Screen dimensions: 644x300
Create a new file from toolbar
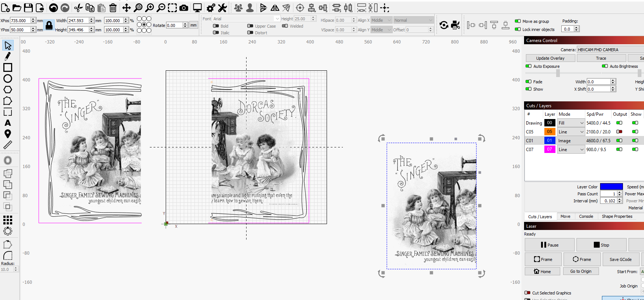click(5, 8)
